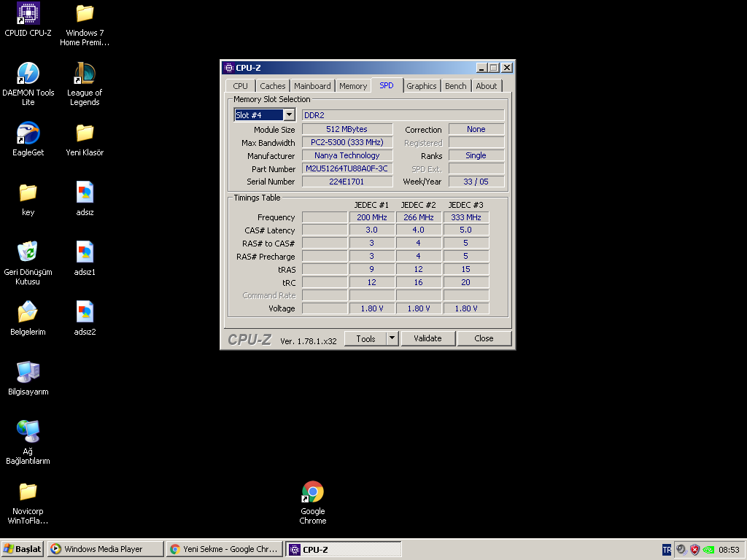The height and width of the screenshot is (560, 747).
Task: Switch to the Memory tab
Action: (x=353, y=86)
